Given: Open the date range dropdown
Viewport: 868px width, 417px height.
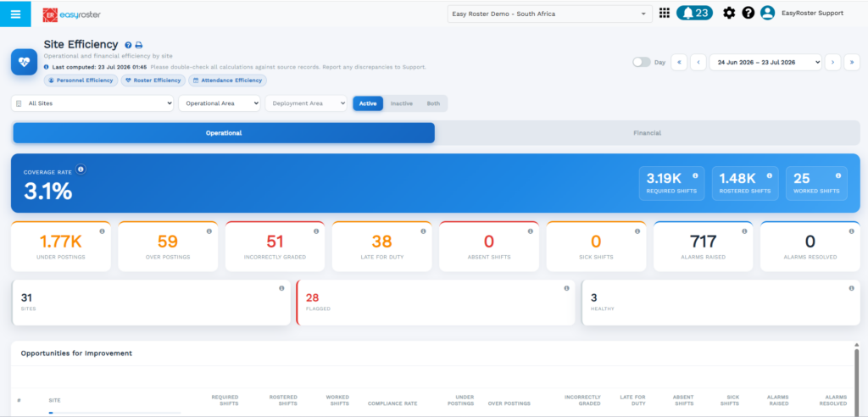Looking at the screenshot, I should [x=765, y=63].
